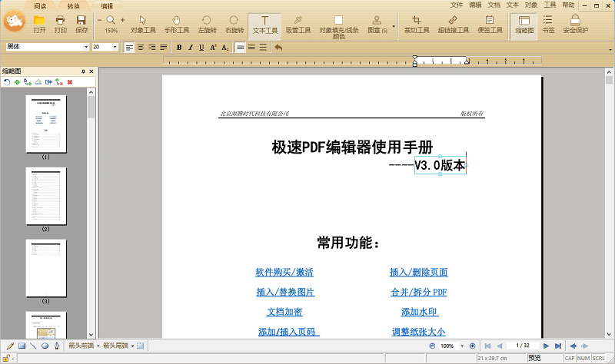Toggle underline text formatting

[x=201, y=47]
